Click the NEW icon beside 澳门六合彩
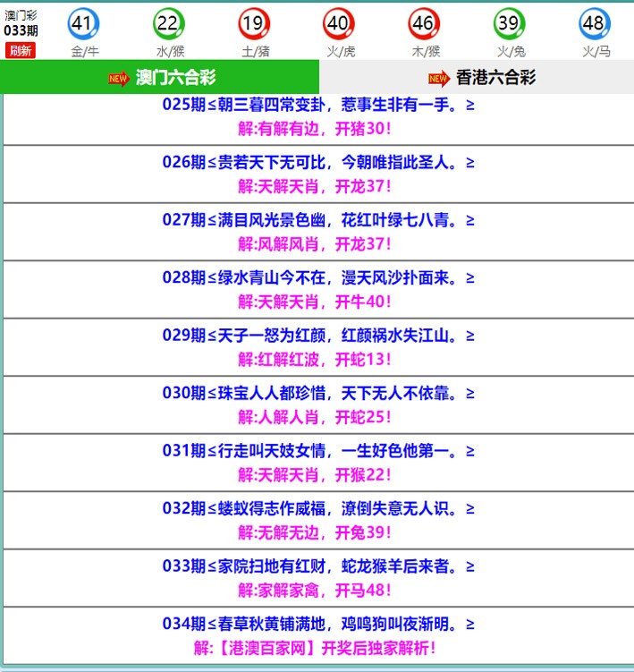Image resolution: width=634 pixels, height=672 pixels. tap(118, 79)
